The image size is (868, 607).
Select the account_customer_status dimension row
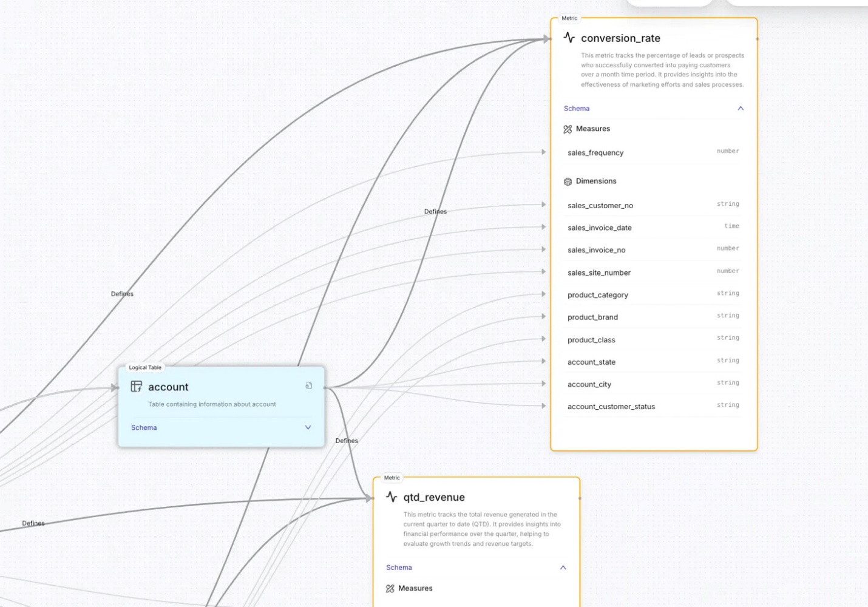point(654,407)
